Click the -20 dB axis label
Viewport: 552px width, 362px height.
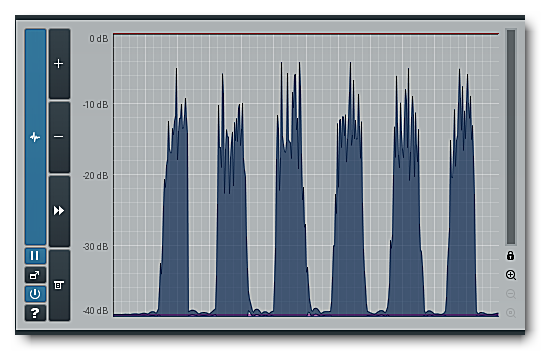95,175
